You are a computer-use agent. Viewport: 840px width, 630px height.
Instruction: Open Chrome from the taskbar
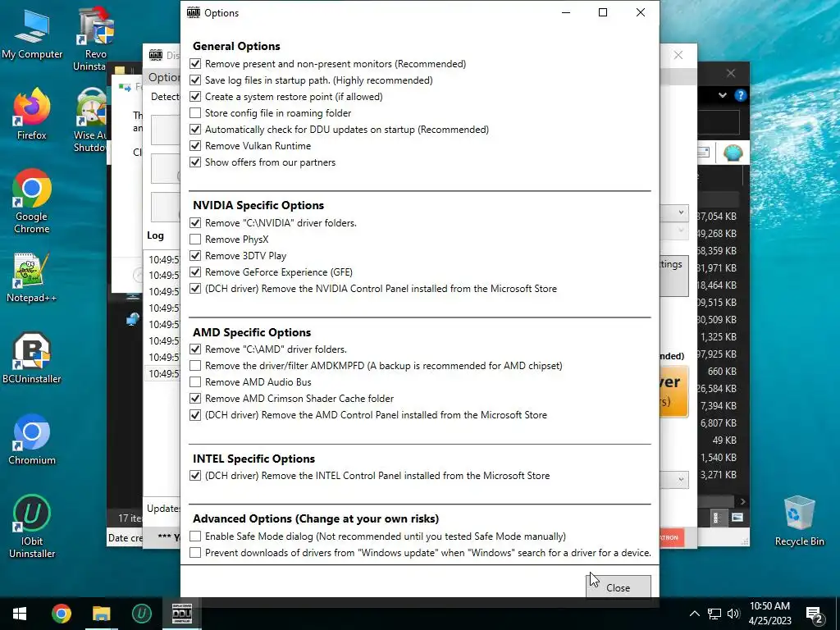pos(61,614)
